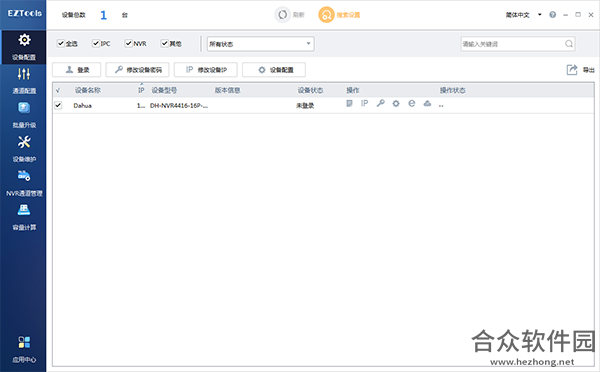Open the help question mark icon
Viewport: 600px width, 372px height.
[552, 15]
